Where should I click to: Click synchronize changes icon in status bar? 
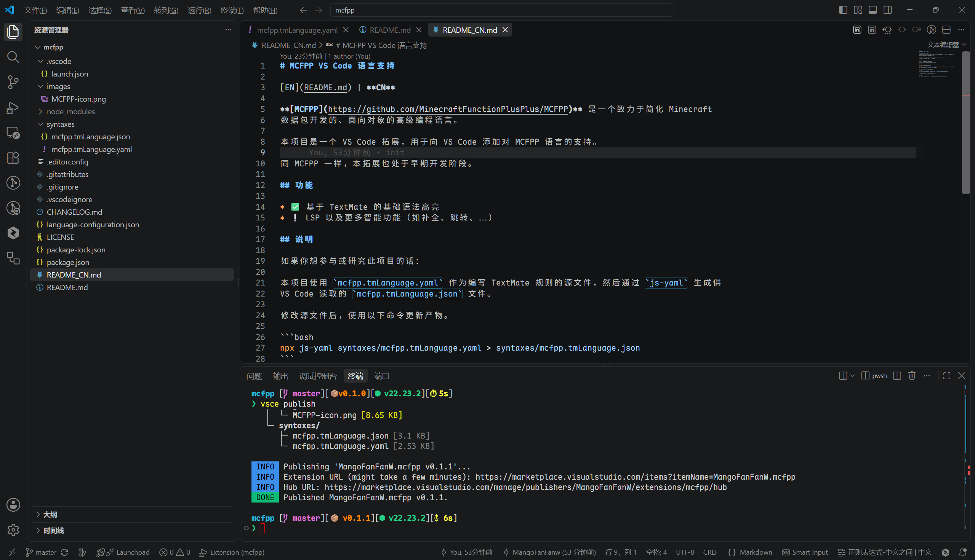pos(64,552)
